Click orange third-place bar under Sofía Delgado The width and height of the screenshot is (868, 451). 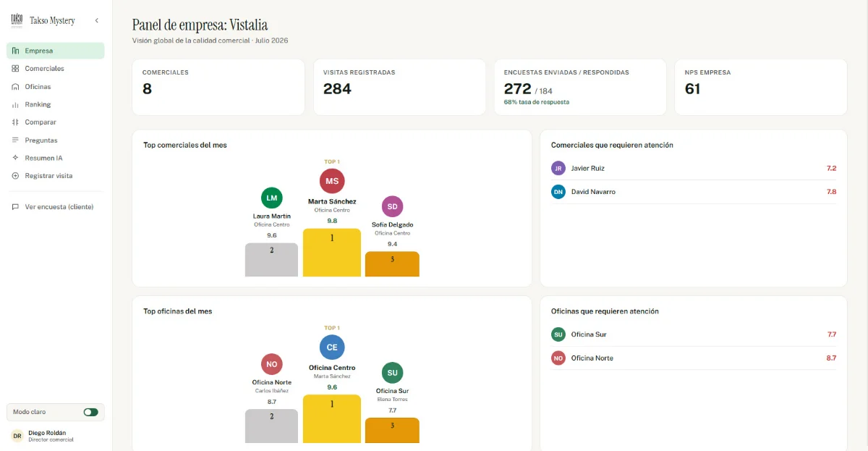click(x=392, y=264)
